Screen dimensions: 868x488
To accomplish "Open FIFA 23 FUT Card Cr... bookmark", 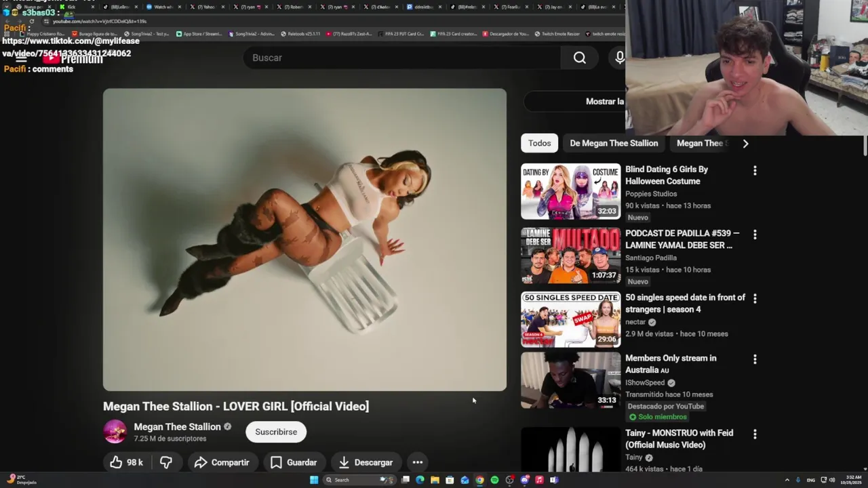I will (x=401, y=34).
